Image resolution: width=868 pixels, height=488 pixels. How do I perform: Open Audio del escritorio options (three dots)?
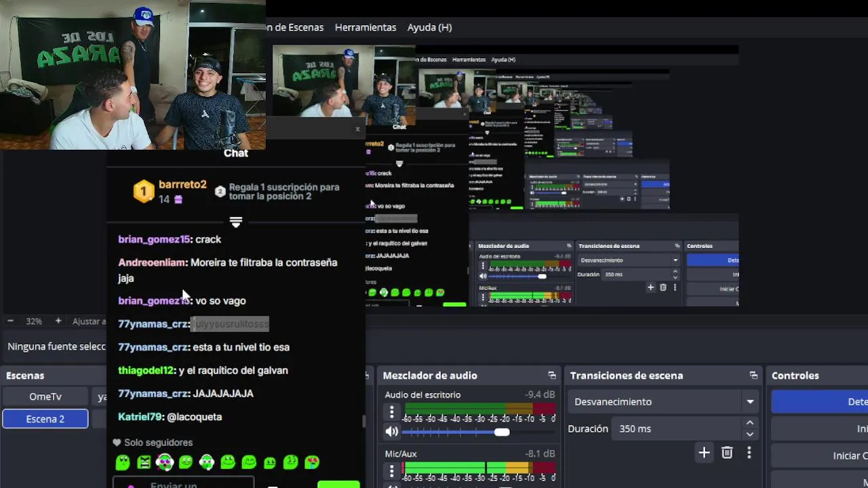[x=391, y=411]
